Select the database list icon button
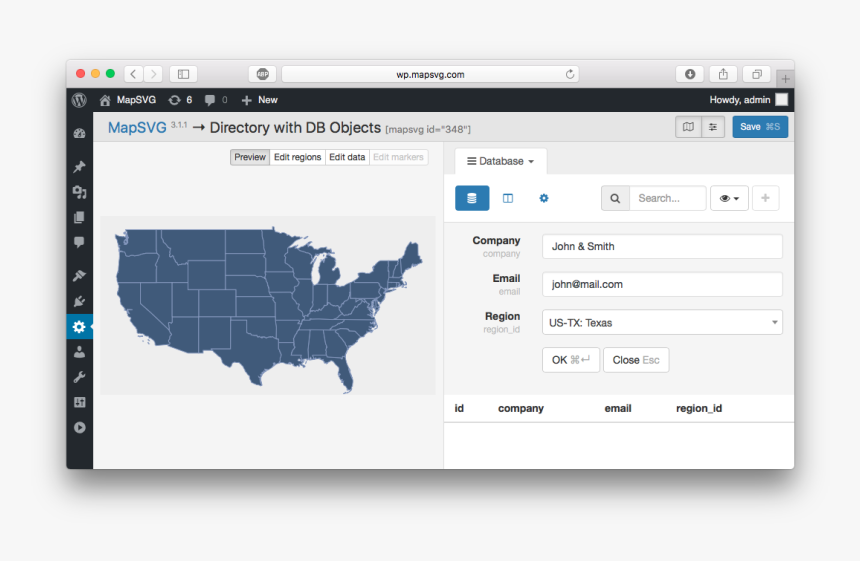Screen dimensions: 860x561 [x=472, y=198]
